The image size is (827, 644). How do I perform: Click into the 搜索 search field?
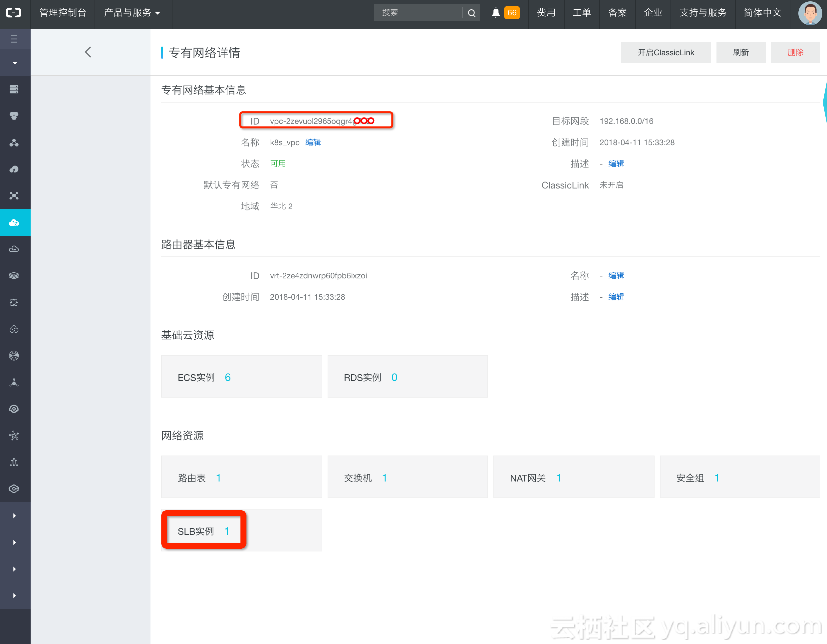point(416,13)
